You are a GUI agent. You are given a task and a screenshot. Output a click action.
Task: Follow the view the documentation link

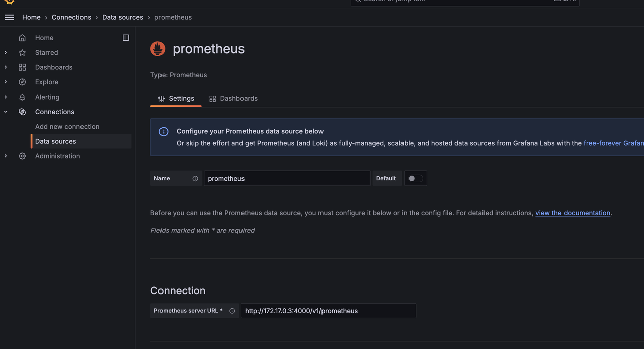point(573,213)
